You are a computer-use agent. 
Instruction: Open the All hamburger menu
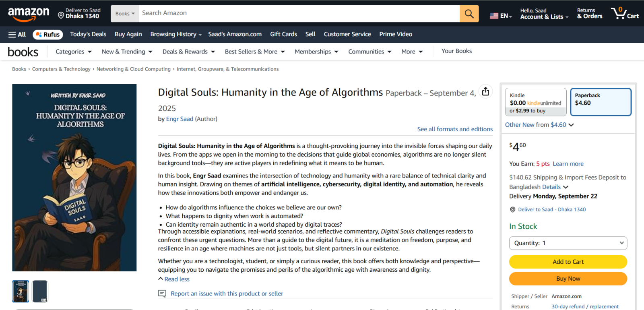tap(17, 35)
